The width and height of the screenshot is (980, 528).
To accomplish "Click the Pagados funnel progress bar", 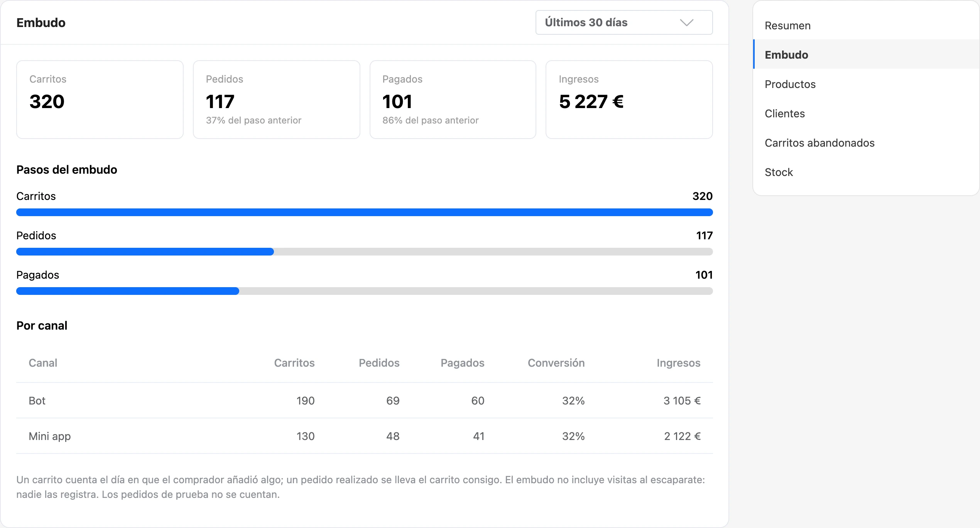I will [365, 291].
